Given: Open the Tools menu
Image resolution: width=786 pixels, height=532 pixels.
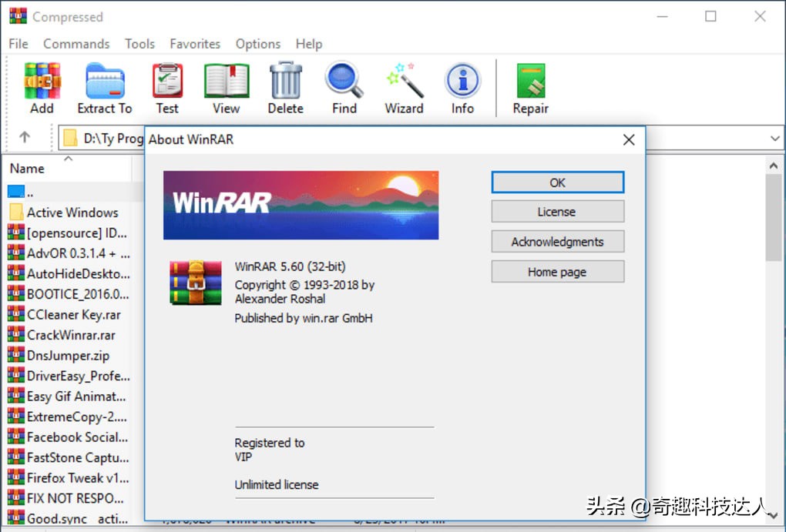Looking at the screenshot, I should [139, 44].
